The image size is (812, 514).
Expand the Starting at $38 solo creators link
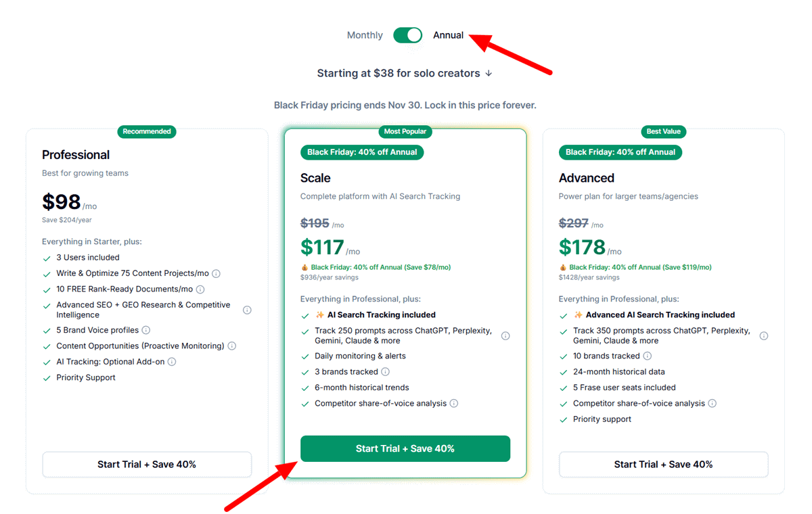point(405,73)
